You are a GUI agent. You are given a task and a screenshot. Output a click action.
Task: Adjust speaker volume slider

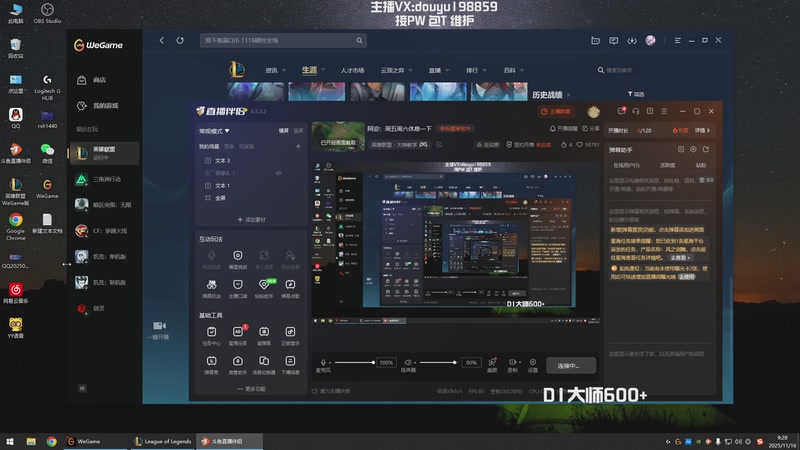tap(438, 362)
